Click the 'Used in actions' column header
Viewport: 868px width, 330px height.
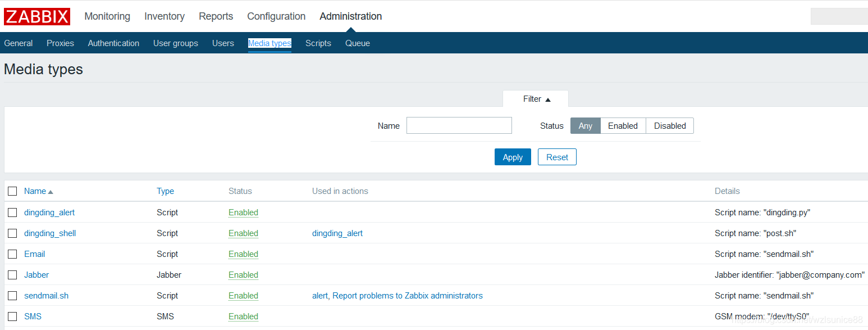(x=340, y=191)
